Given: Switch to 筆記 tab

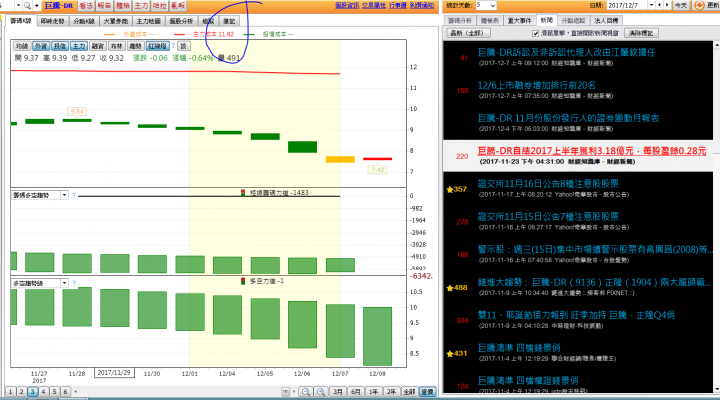Looking at the screenshot, I should (x=229, y=21).
